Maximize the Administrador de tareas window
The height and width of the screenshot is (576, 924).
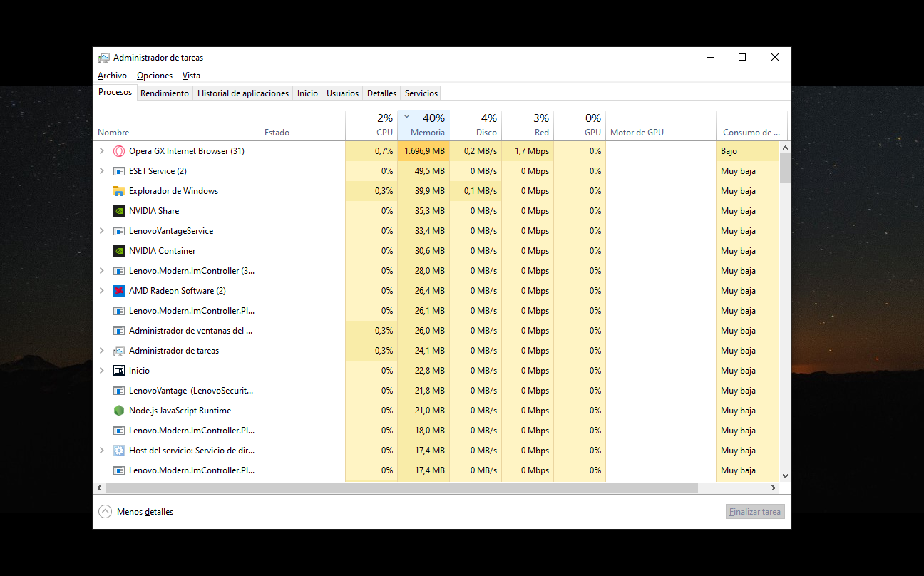point(742,58)
